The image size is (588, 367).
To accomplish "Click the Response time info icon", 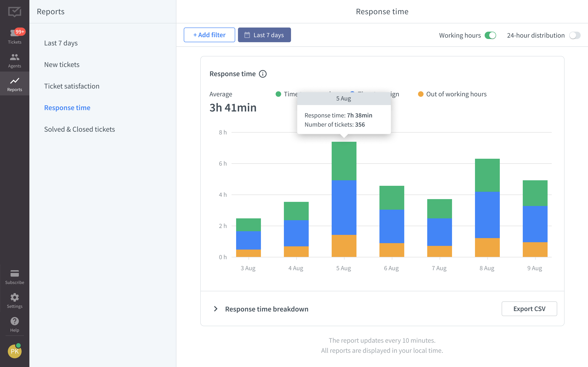I will pos(263,74).
